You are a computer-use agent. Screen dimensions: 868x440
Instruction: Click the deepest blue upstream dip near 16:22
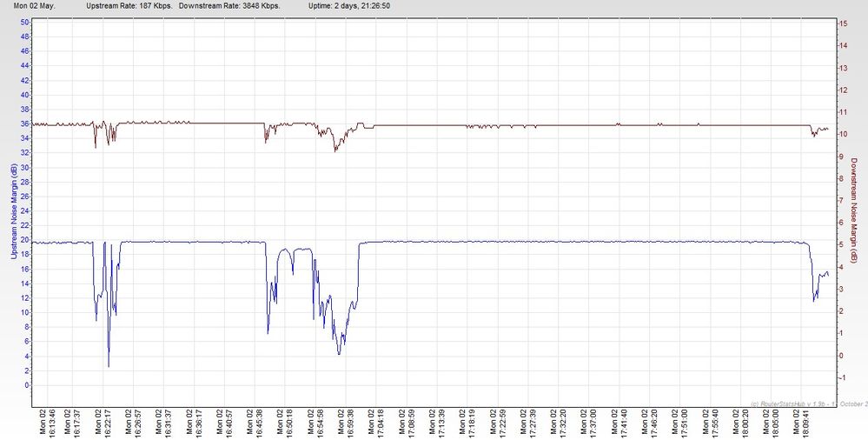tap(109, 366)
